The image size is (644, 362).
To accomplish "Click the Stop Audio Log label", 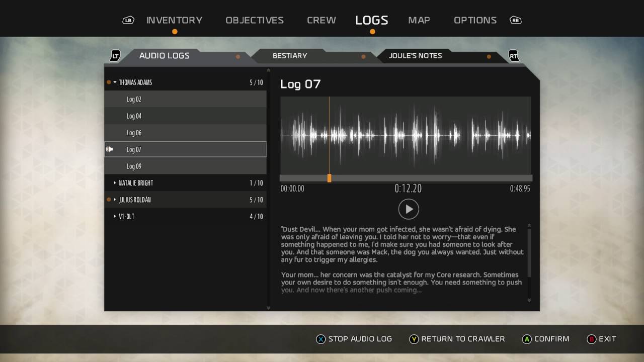I will tap(360, 339).
